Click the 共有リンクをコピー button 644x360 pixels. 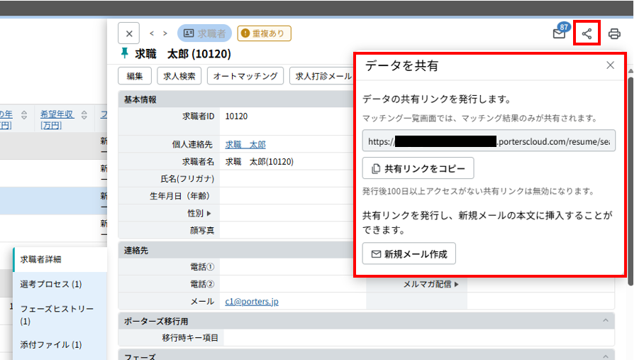click(418, 169)
